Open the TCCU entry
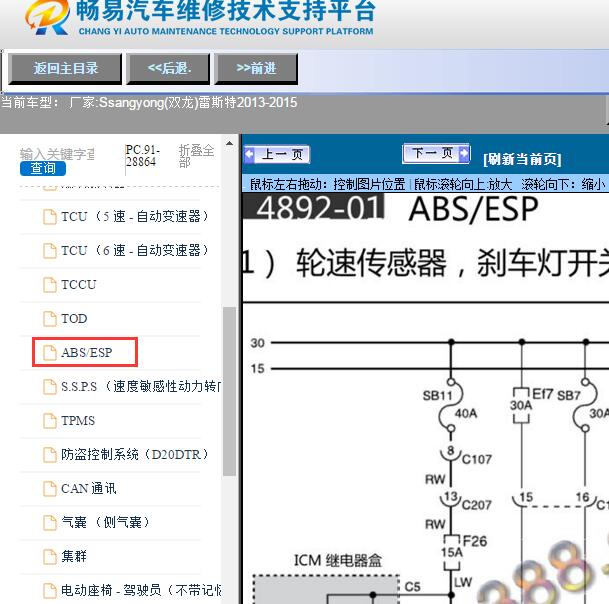Screen dimensions: 609x604 pos(78,285)
